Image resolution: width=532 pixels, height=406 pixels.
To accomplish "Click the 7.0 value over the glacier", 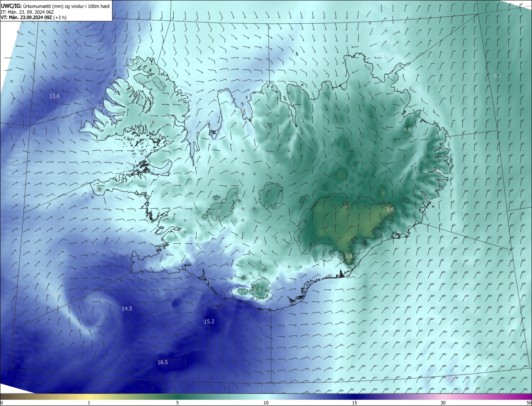I will coord(217,212).
